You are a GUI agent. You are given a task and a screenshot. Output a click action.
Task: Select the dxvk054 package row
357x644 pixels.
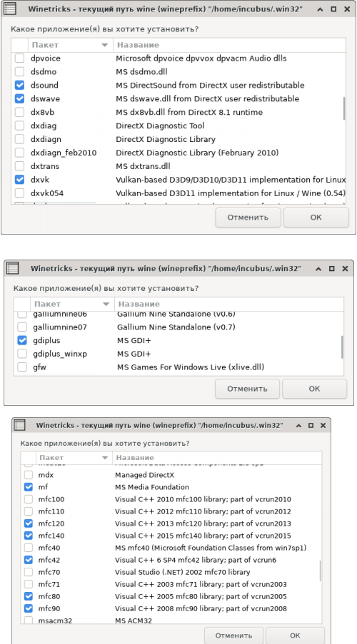click(180, 193)
